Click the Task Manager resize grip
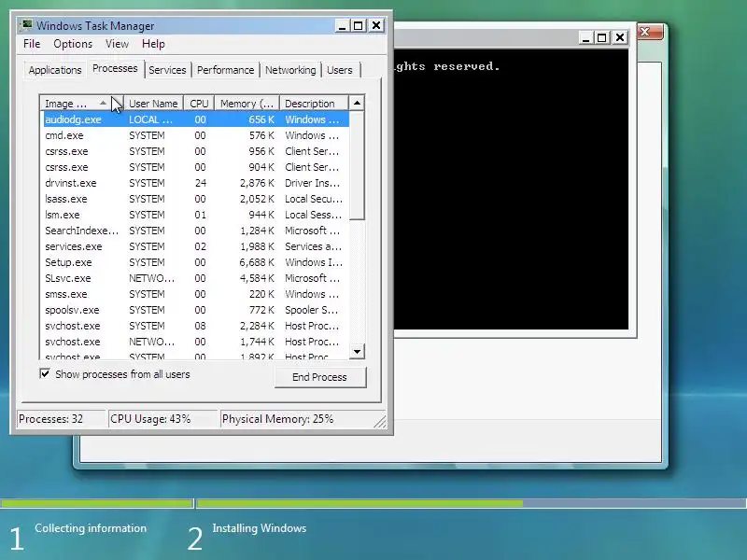The width and height of the screenshot is (747, 560). (380, 422)
